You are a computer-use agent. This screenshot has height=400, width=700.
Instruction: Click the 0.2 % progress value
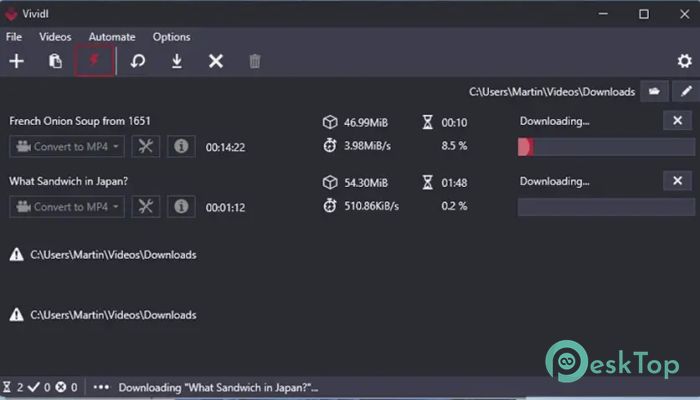pos(454,206)
